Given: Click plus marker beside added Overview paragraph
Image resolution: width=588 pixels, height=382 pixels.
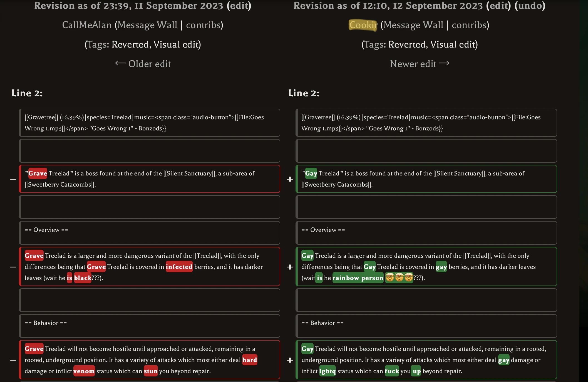Looking at the screenshot, I should [290, 267].
